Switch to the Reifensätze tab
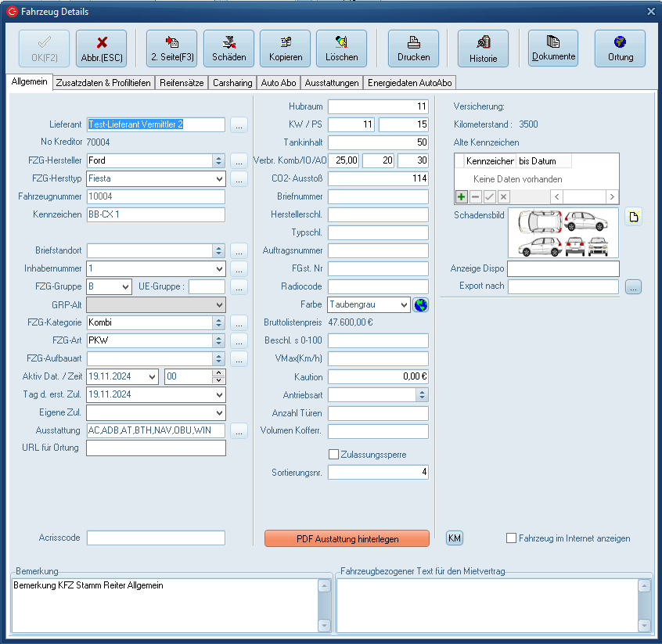The image size is (662, 644). click(x=182, y=83)
